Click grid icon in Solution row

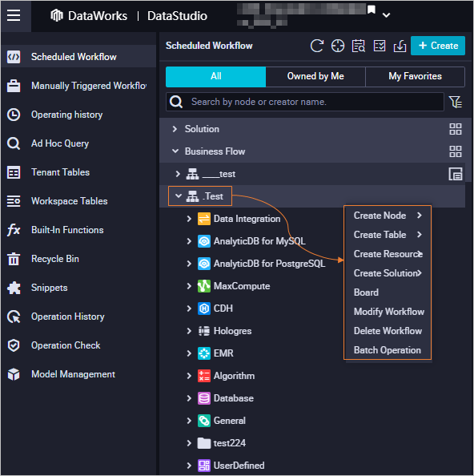[456, 129]
